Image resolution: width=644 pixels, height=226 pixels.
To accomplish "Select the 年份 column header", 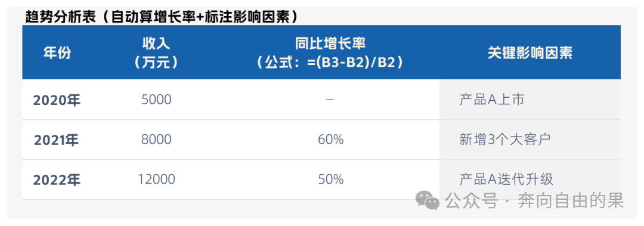I will pyautogui.click(x=57, y=52).
